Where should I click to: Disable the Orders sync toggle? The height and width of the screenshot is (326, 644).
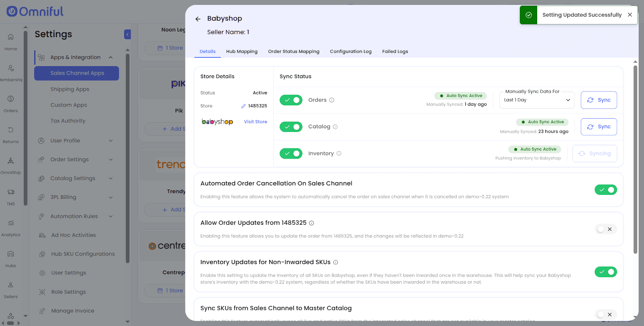(x=291, y=100)
